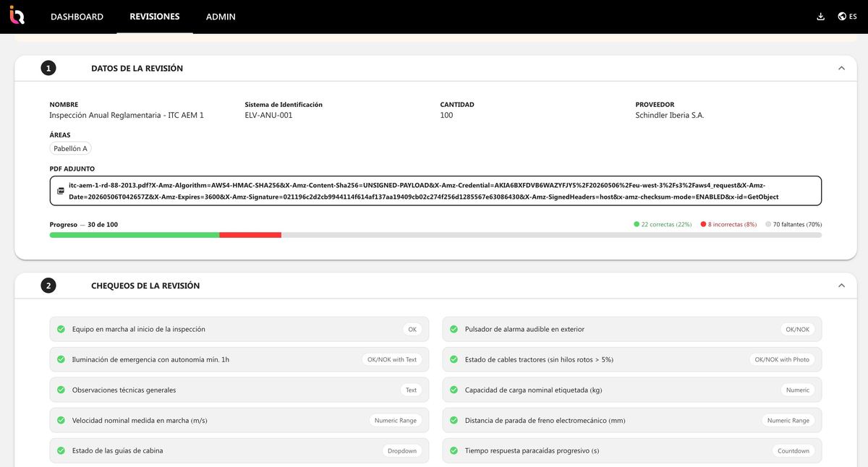868x467 pixels.
Task: Click the name Inspección Anual Reglamentaria - ITC AEM 1
Action: coord(127,116)
